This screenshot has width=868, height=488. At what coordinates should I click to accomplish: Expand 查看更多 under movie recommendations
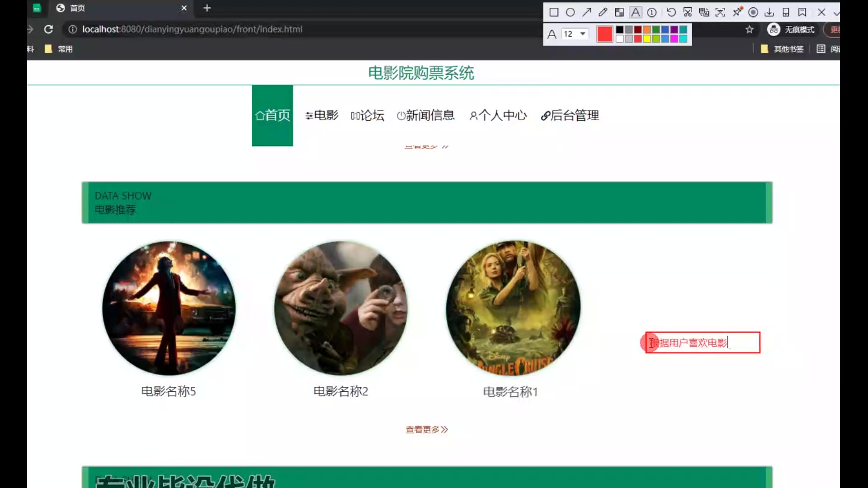pos(426,429)
